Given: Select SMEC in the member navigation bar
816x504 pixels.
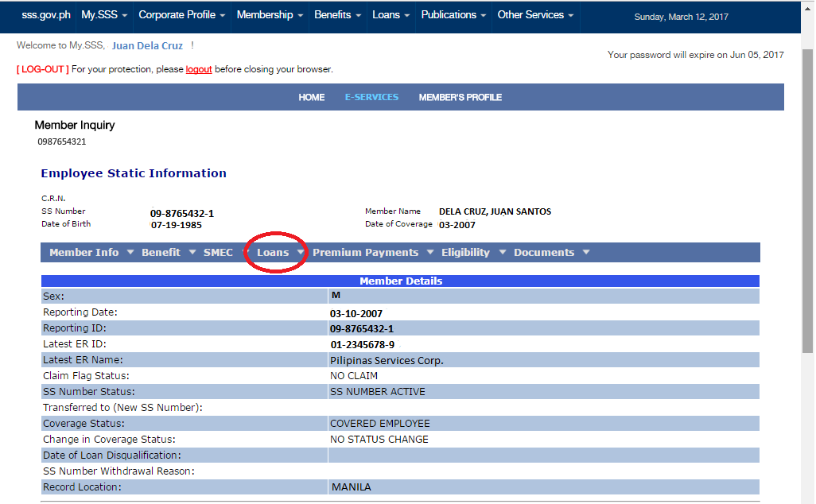Looking at the screenshot, I should tap(219, 252).
